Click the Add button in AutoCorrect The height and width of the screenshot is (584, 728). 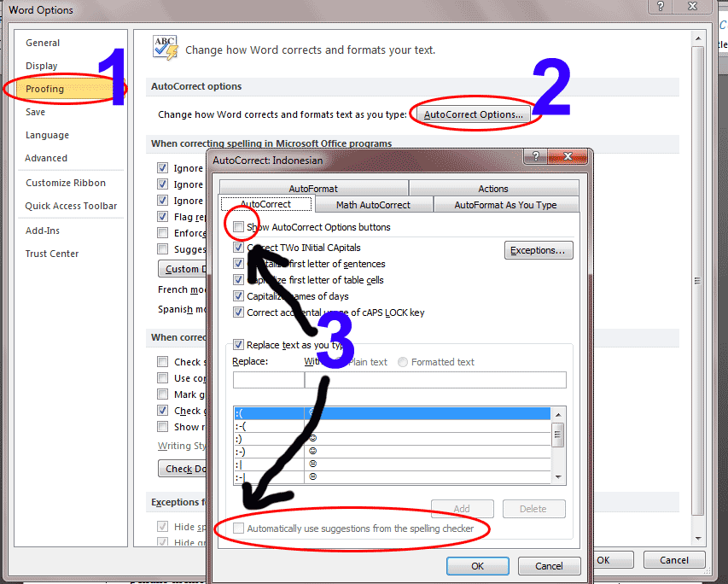click(462, 509)
